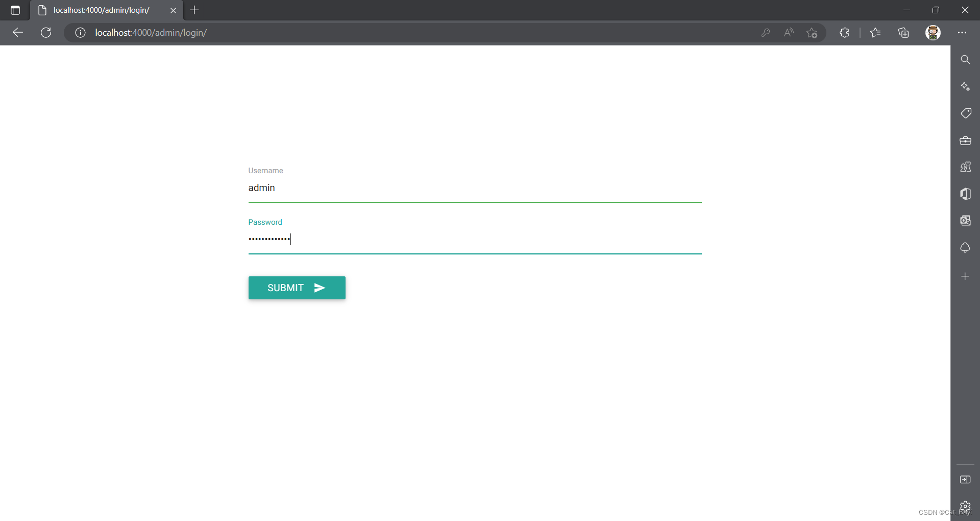Open Extensions puzzle icon

tap(844, 33)
